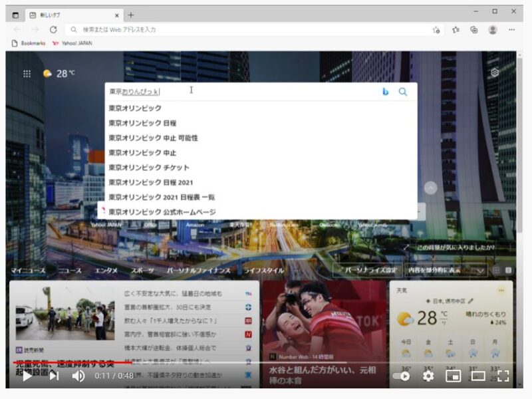Open Yahoo! JAPAN bookmark
The height and width of the screenshot is (399, 532).
(72, 43)
